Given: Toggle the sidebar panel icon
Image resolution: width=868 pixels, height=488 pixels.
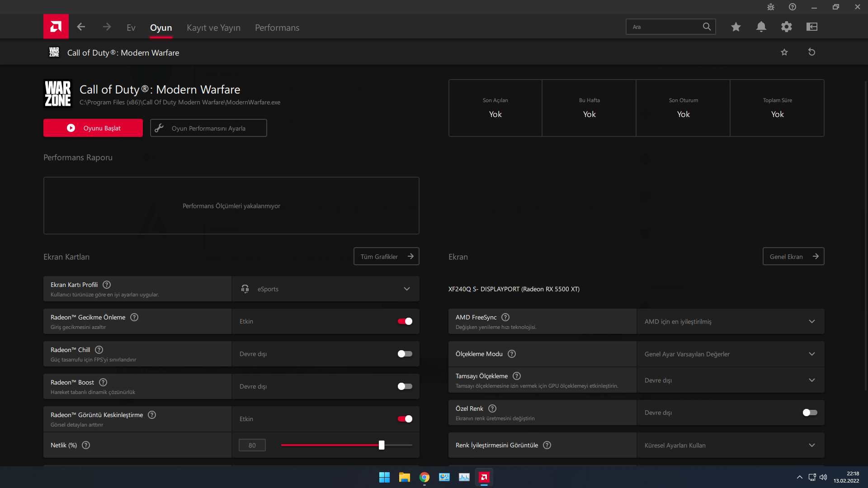Looking at the screenshot, I should [812, 27].
